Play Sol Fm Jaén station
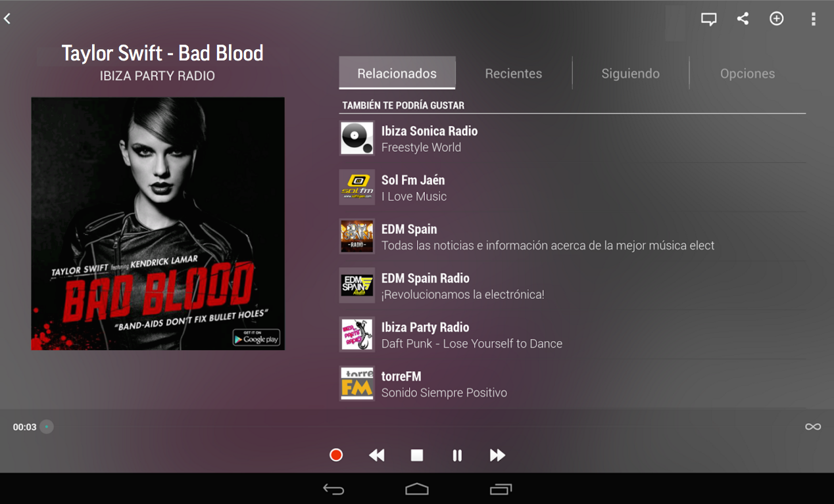This screenshot has height=504, width=834. [572, 187]
